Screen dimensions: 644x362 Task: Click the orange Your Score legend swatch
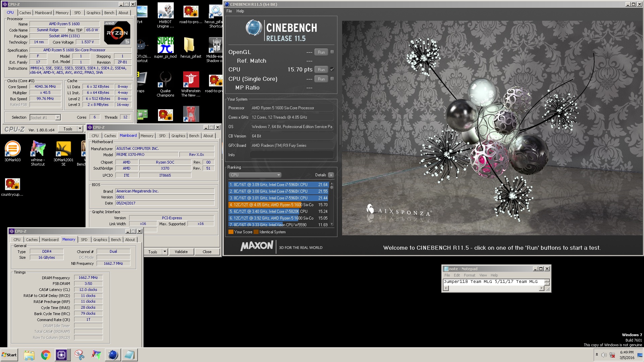231,232
